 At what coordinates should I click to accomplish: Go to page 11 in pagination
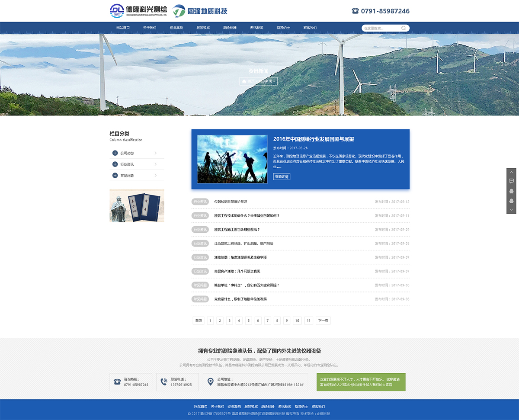(x=308, y=321)
